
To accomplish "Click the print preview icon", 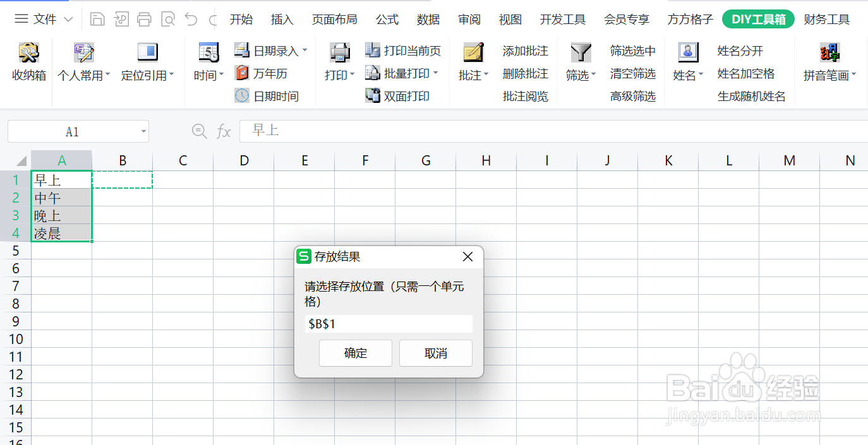I will 167,20.
